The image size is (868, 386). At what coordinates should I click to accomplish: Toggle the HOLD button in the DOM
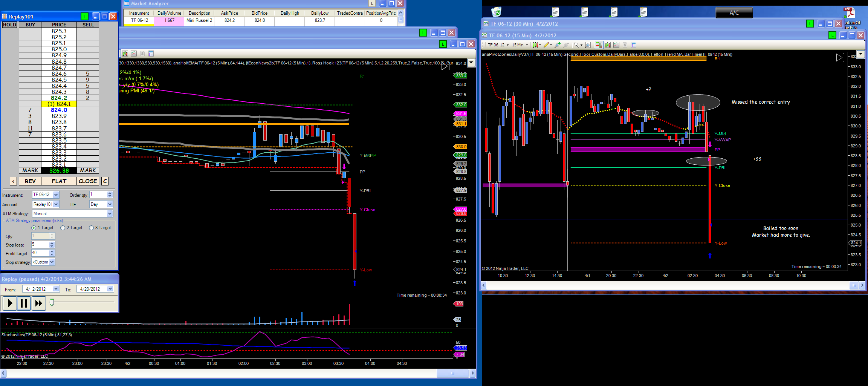[x=9, y=25]
